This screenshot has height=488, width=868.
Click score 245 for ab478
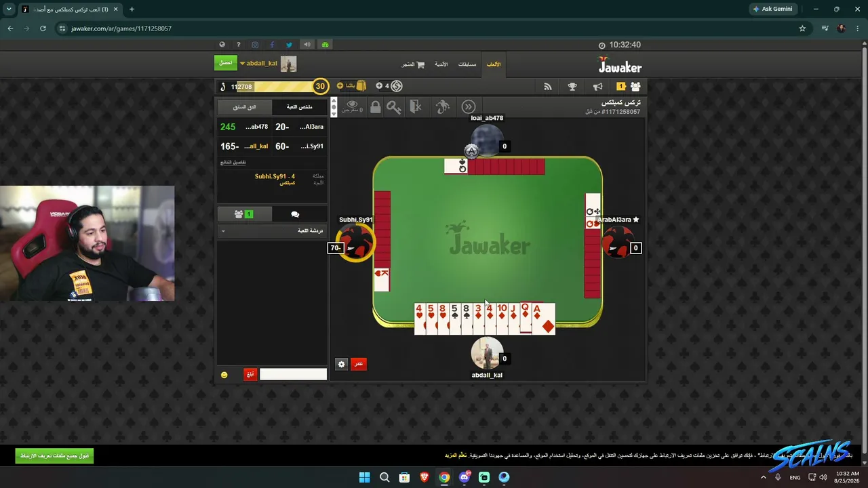tap(228, 127)
